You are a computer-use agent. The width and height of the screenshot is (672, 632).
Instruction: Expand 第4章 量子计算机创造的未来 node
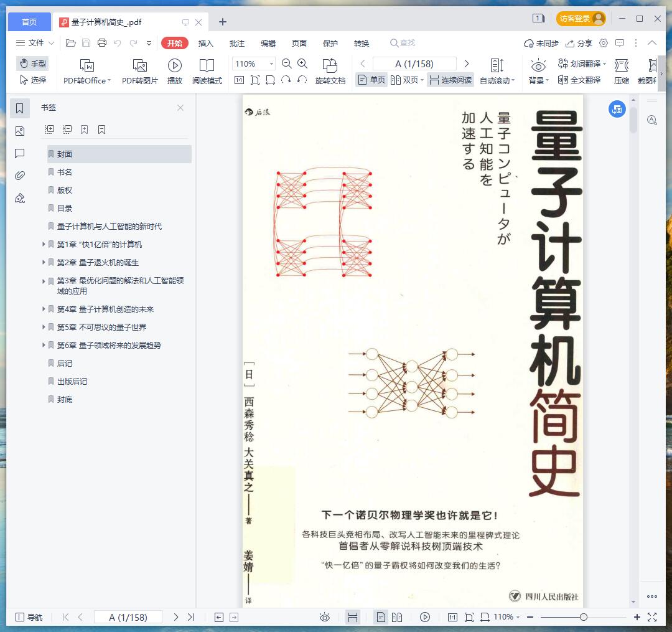[x=44, y=309]
